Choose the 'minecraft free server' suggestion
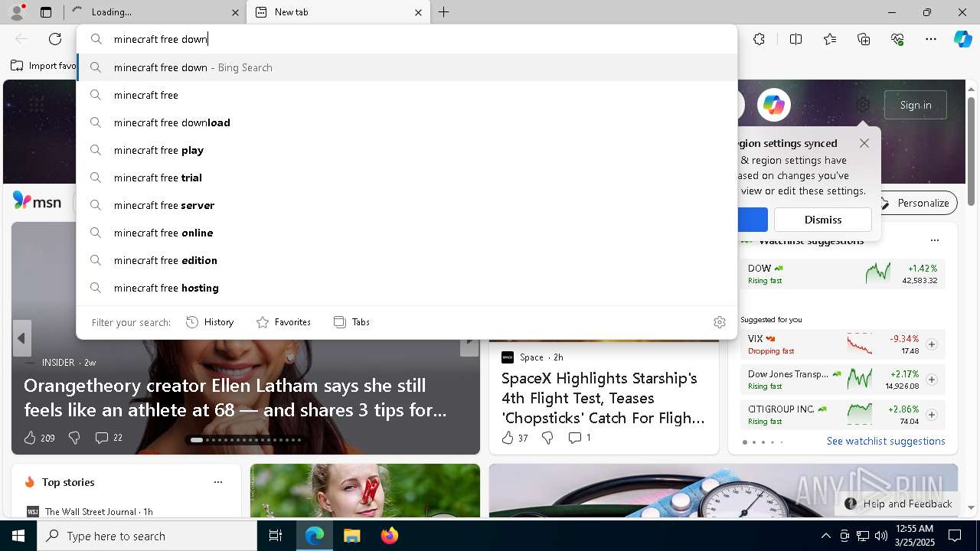980x551 pixels. [407, 205]
